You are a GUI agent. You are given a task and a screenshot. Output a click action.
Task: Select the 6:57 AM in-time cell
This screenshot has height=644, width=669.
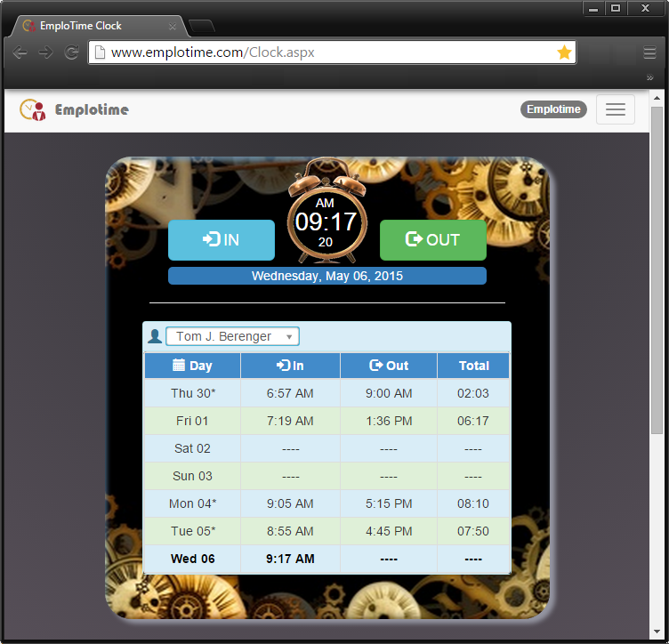pyautogui.click(x=290, y=393)
